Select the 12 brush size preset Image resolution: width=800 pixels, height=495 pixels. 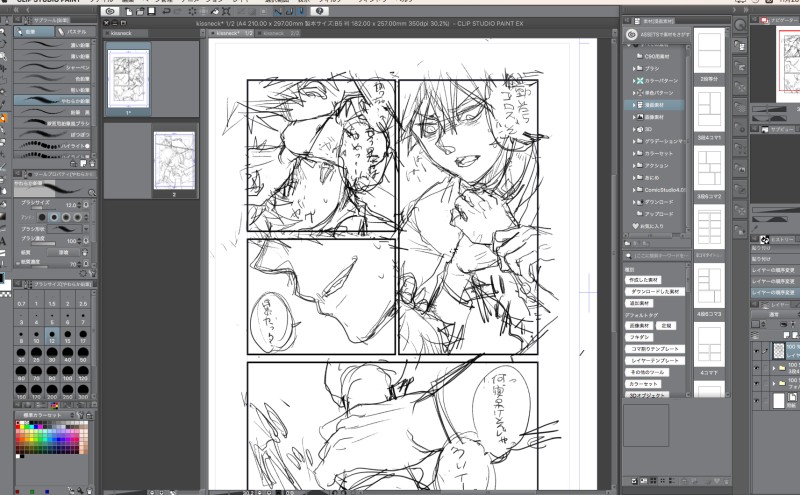pyautogui.click(x=52, y=336)
